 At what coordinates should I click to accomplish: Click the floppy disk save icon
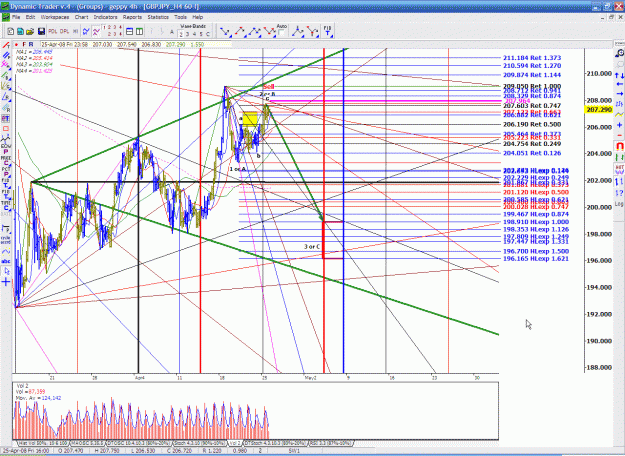pos(41,31)
